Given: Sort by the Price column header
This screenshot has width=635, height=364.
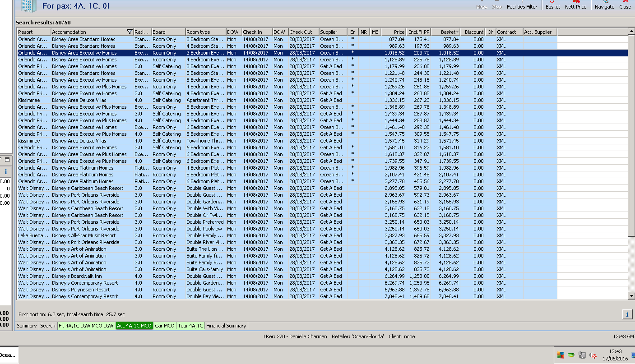Looking at the screenshot, I should pyautogui.click(x=393, y=32).
